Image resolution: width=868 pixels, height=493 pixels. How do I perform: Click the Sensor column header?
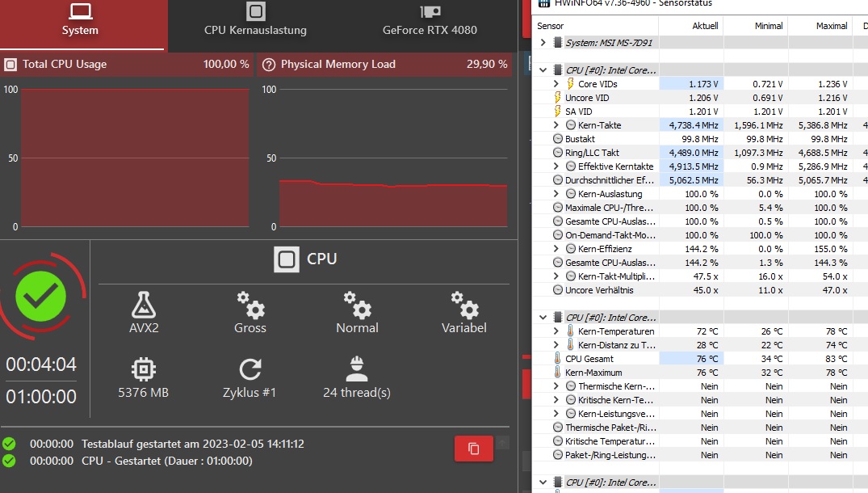tap(596, 26)
